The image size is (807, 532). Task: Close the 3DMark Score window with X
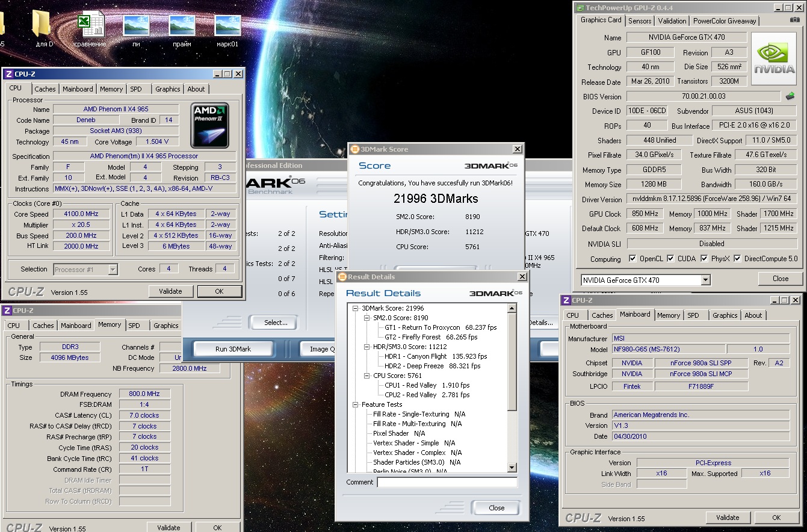(x=517, y=149)
